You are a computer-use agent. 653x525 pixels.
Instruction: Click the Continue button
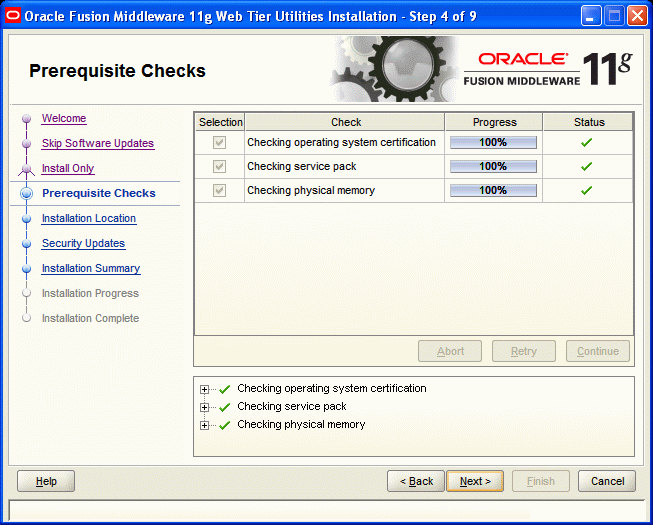(598, 351)
